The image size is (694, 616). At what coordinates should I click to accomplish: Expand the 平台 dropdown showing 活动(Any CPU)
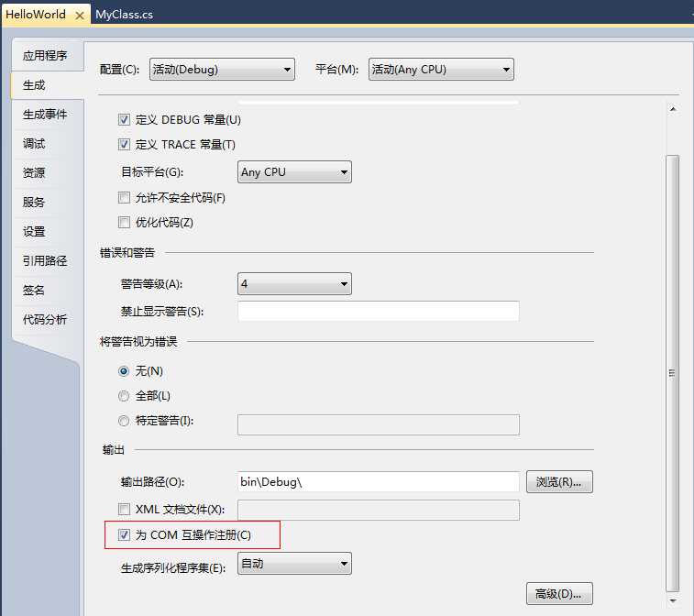[441, 70]
